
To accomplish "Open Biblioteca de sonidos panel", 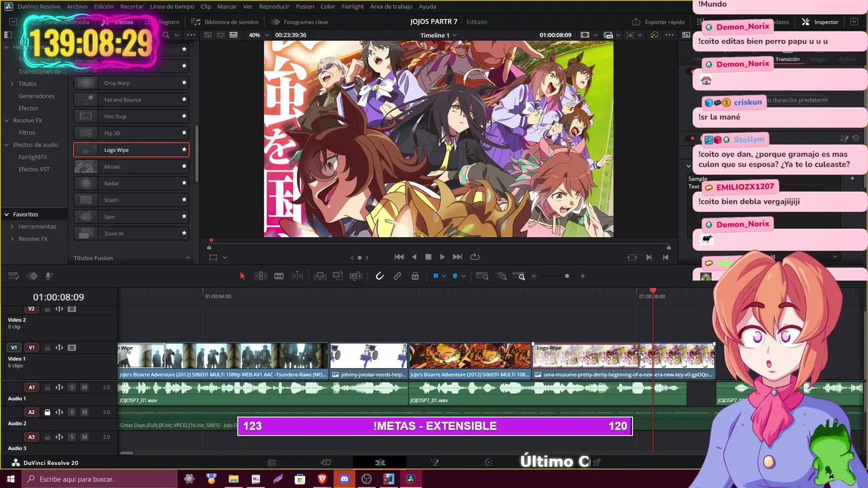I will pos(224,22).
